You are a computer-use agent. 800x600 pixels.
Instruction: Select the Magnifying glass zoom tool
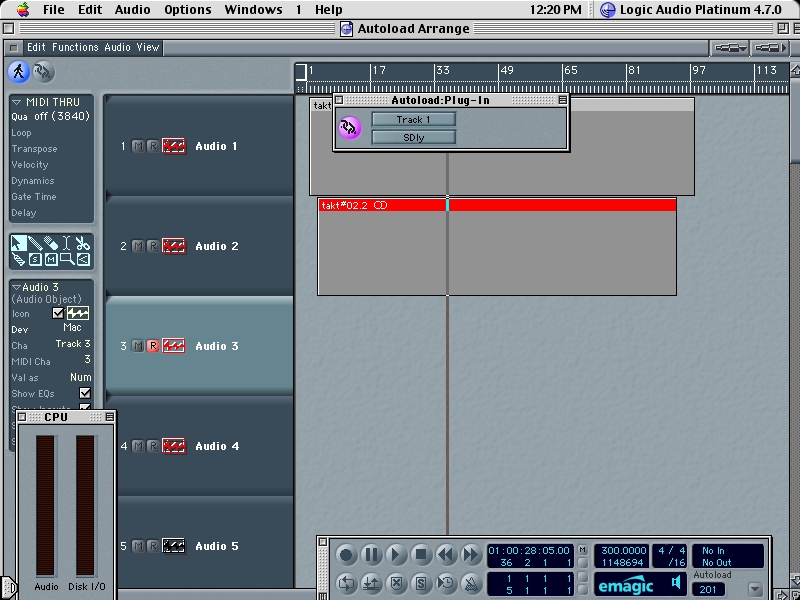tap(67, 259)
